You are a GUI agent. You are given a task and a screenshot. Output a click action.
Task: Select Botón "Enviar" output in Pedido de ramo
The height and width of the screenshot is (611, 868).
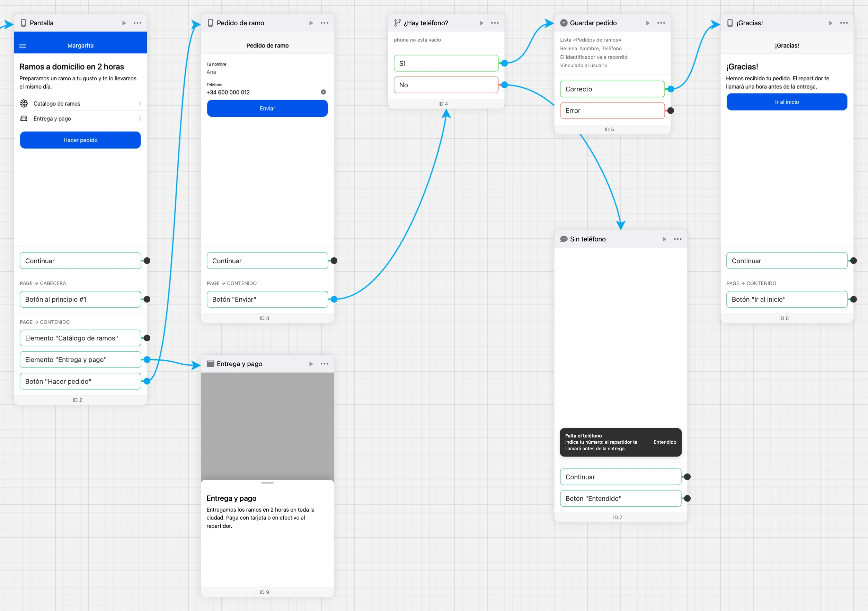tap(268, 300)
